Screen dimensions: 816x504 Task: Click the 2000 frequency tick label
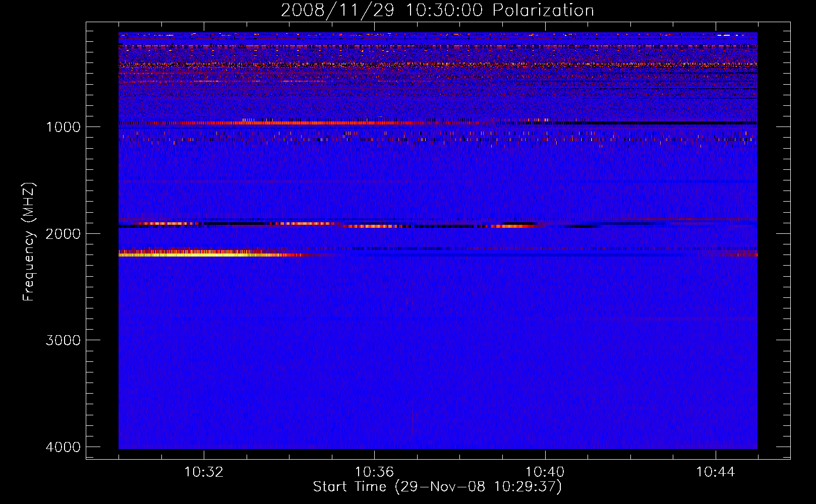tap(63, 233)
